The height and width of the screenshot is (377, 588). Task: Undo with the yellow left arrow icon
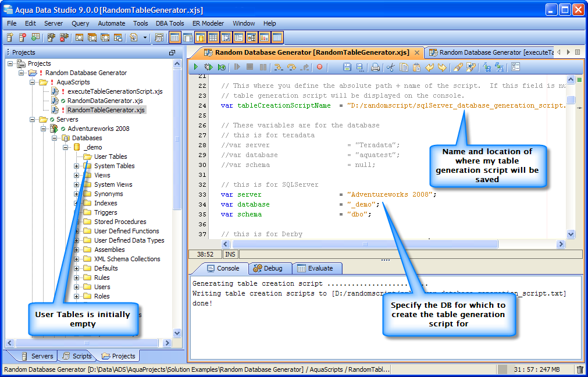429,67
